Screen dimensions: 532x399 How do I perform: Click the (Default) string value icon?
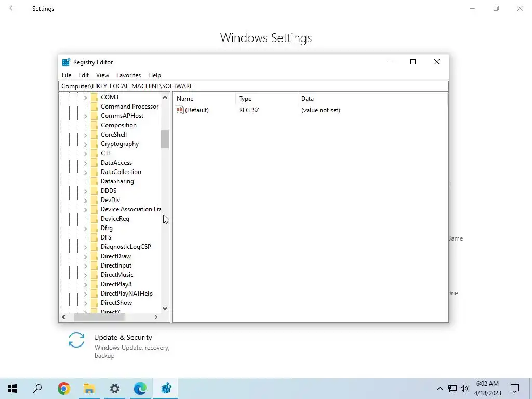(x=179, y=110)
